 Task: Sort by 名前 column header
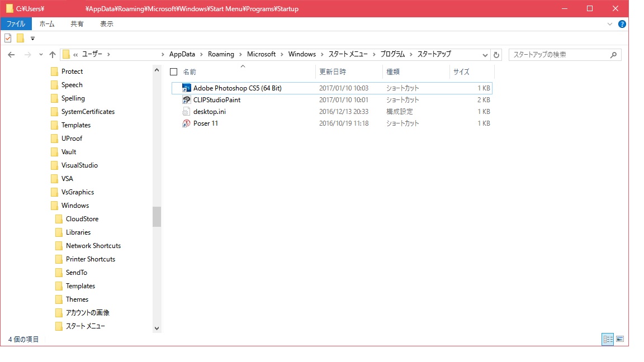pyautogui.click(x=190, y=72)
